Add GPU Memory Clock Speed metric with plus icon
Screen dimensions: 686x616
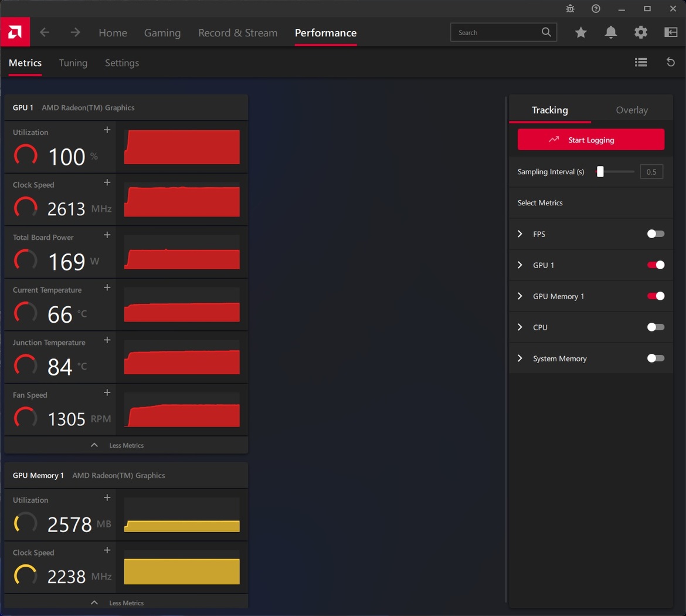(107, 550)
